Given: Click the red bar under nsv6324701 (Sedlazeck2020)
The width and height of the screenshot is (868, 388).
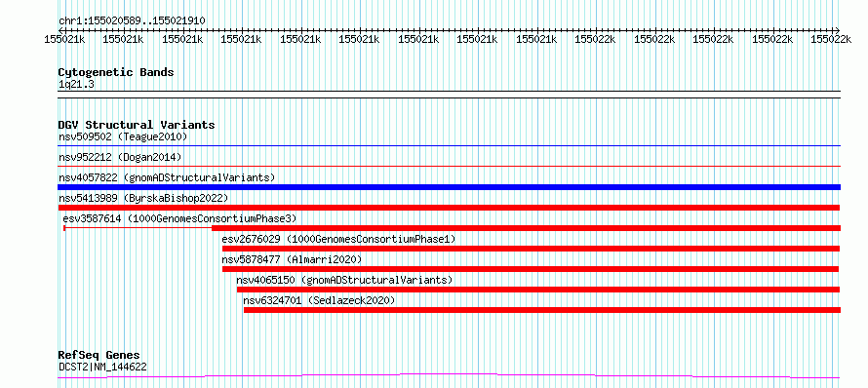Looking at the screenshot, I should (542, 310).
